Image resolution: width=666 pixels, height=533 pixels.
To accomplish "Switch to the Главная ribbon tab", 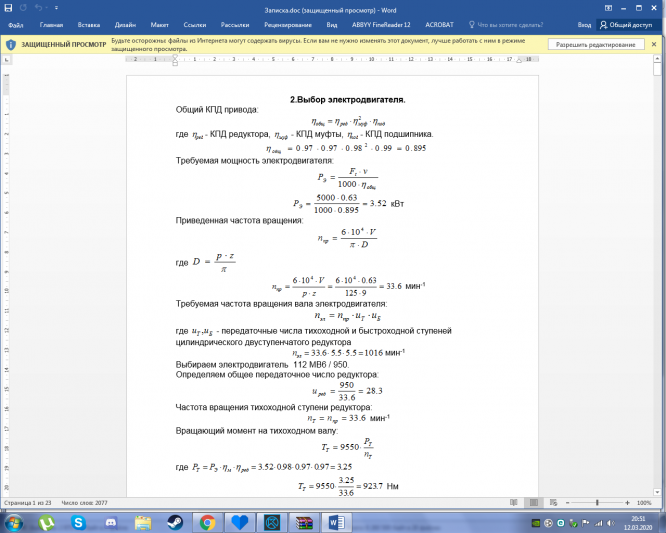I will pyautogui.click(x=51, y=25).
